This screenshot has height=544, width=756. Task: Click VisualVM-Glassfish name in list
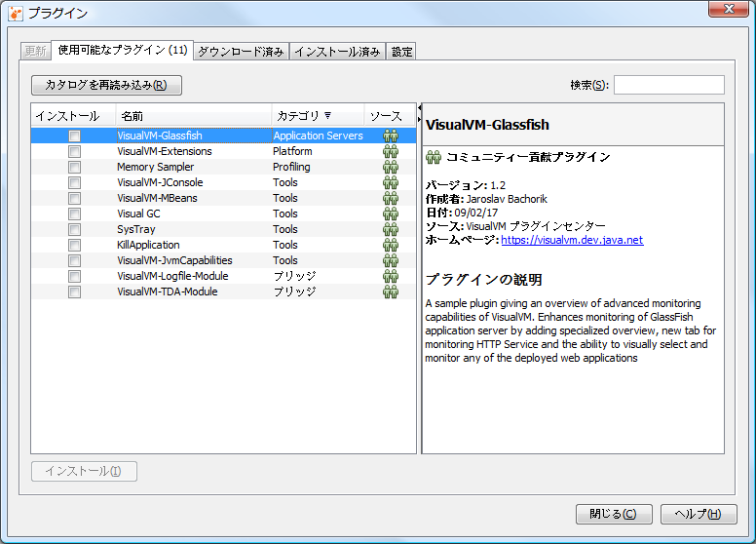[160, 136]
